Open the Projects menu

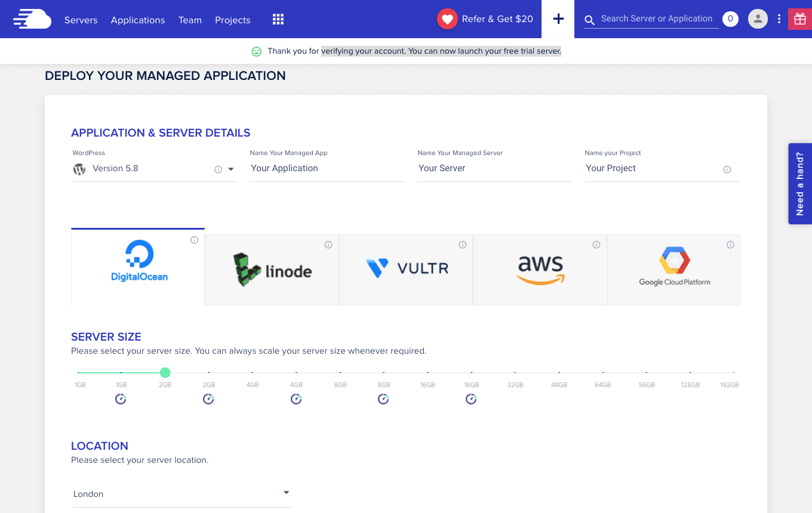pyautogui.click(x=233, y=20)
